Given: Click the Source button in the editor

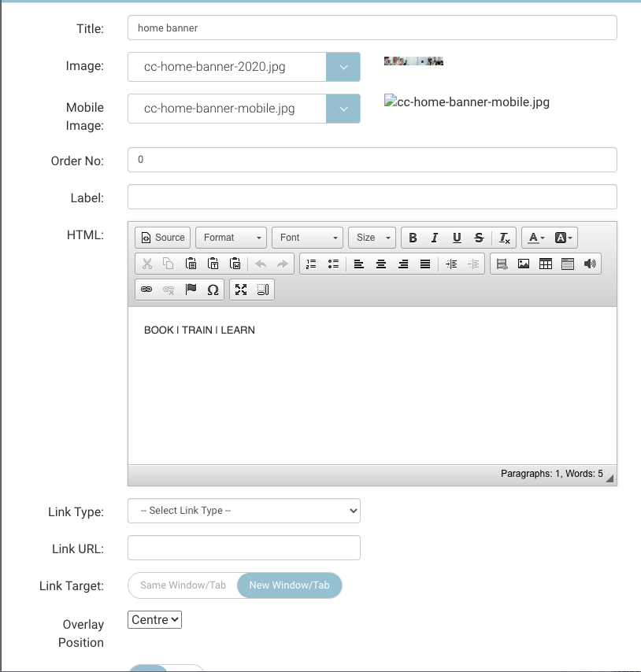Looking at the screenshot, I should 161,238.
